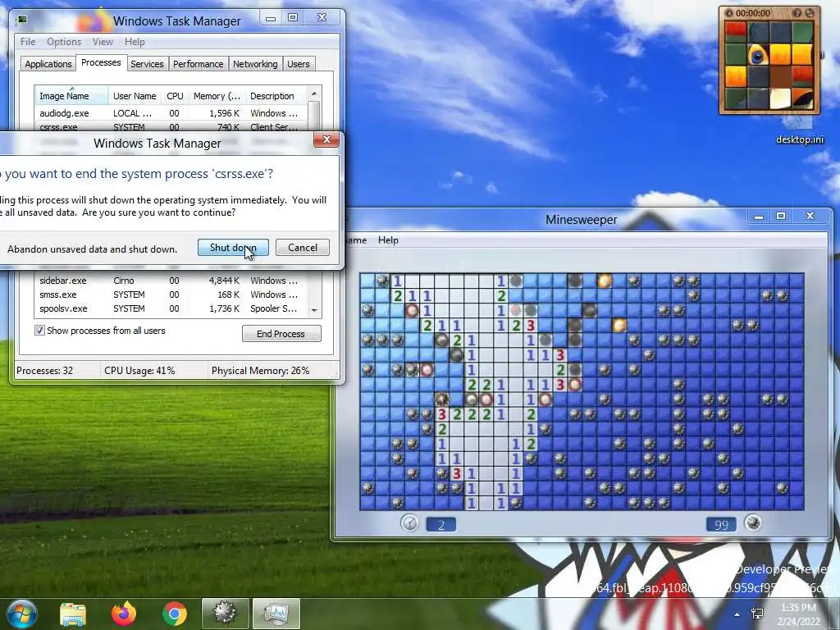Show hidden tray icons arrow

[x=737, y=614]
